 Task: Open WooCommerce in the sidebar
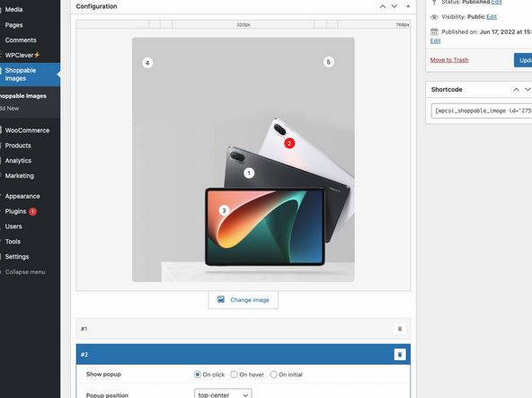(27, 130)
